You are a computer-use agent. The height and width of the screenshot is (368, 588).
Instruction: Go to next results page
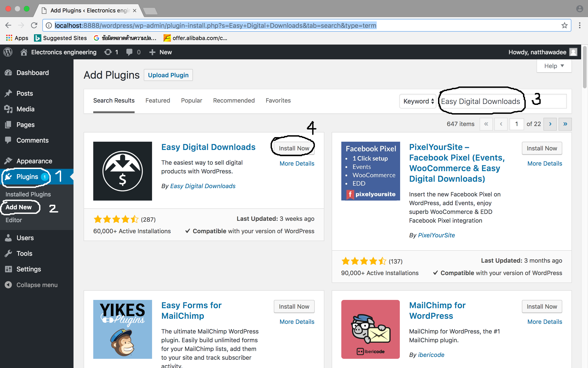(550, 124)
